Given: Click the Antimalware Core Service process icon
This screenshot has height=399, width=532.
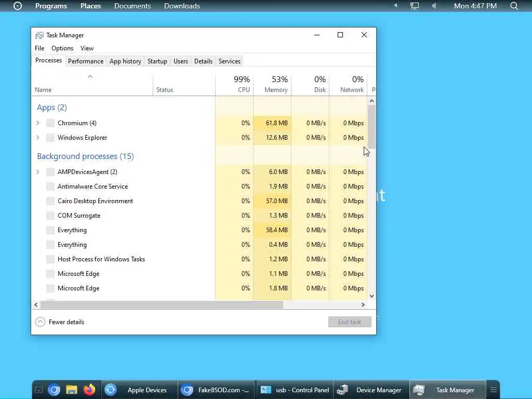Looking at the screenshot, I should coord(50,187).
